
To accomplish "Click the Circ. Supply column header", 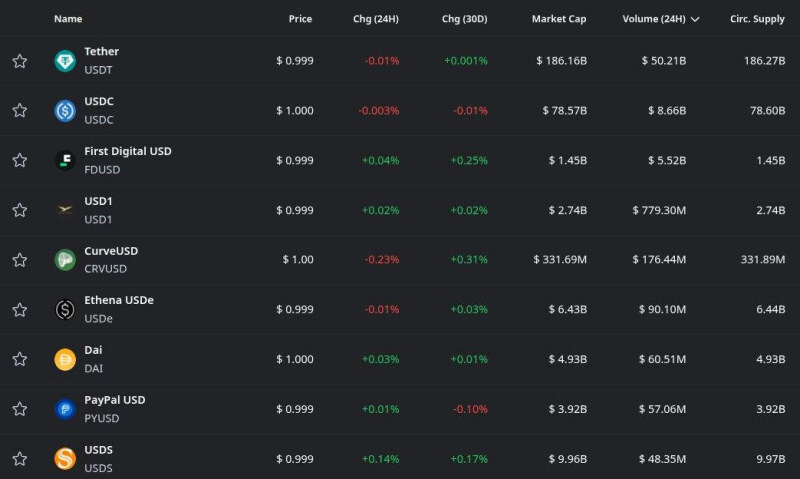I will [757, 19].
